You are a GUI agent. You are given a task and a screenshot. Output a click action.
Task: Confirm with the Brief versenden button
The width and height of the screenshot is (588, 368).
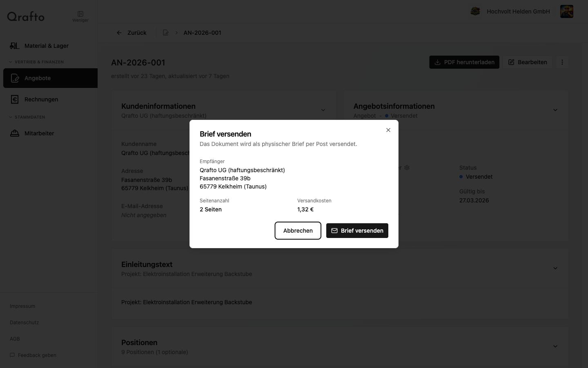click(x=357, y=231)
